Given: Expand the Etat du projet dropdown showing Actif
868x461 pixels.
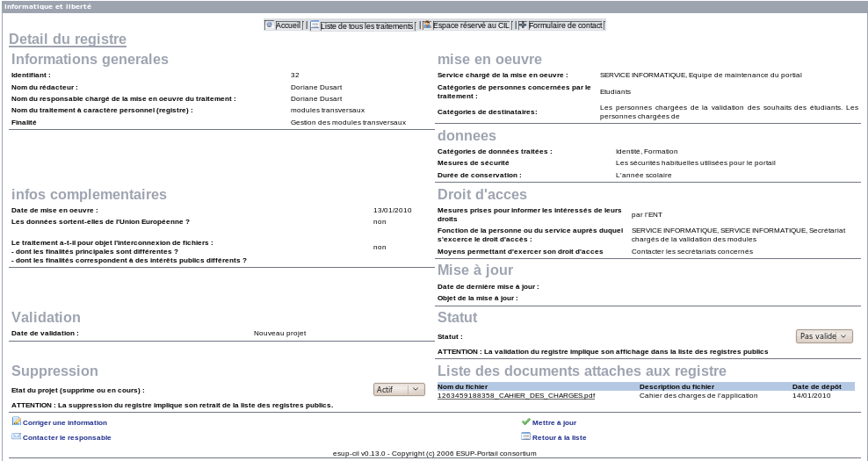Looking at the screenshot, I should pyautogui.click(x=399, y=389).
